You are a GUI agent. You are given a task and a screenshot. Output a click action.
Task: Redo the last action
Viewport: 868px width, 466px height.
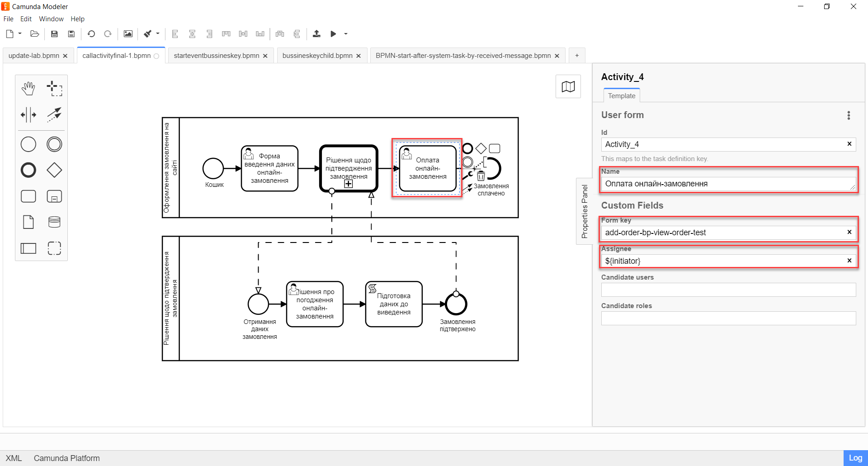click(x=108, y=34)
